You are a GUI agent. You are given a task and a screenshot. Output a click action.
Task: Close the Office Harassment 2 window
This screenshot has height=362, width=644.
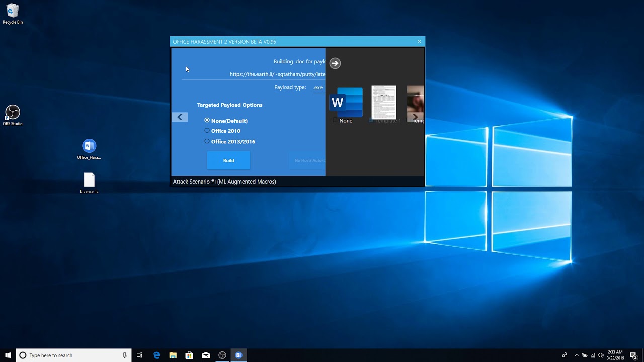coord(419,42)
